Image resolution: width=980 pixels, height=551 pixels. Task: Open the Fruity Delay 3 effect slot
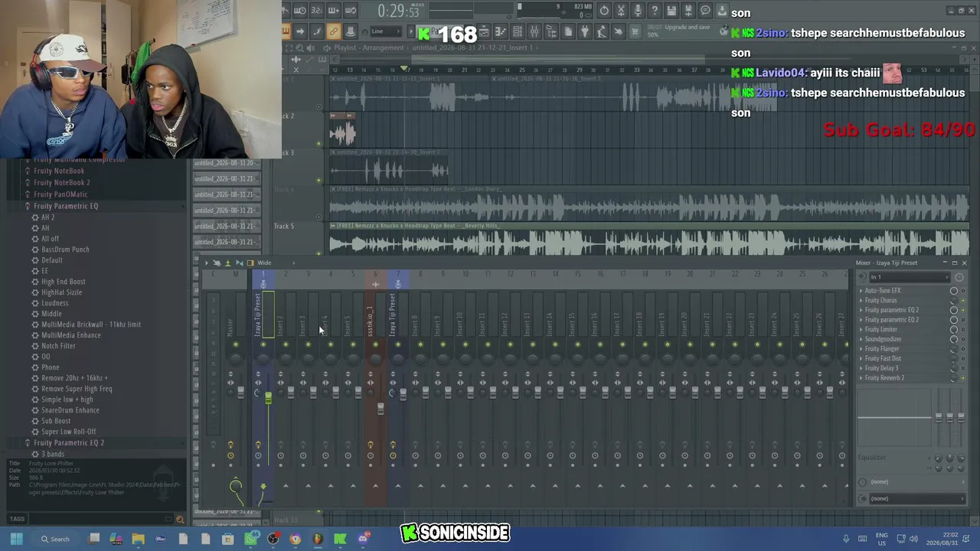click(x=881, y=368)
